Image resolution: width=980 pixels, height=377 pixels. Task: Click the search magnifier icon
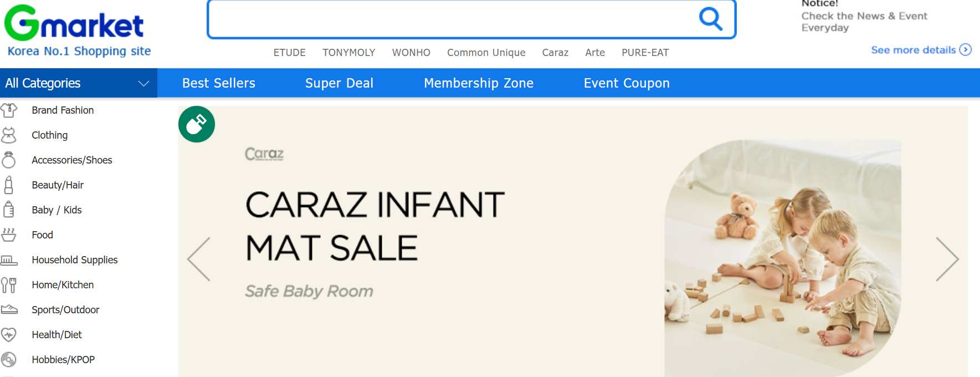(x=710, y=19)
